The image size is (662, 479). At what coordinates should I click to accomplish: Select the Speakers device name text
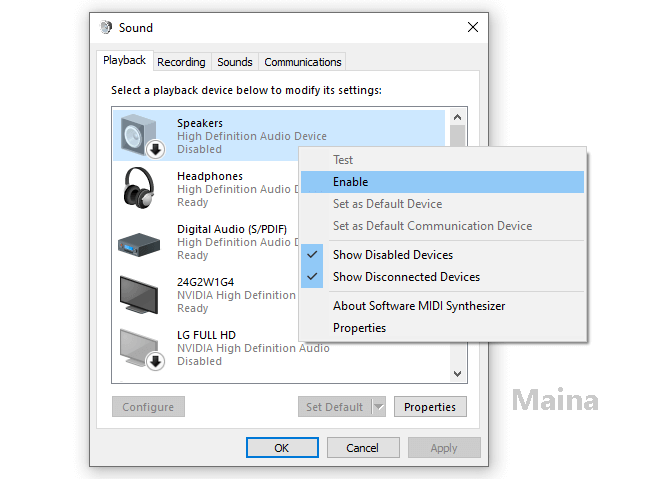tap(200, 123)
